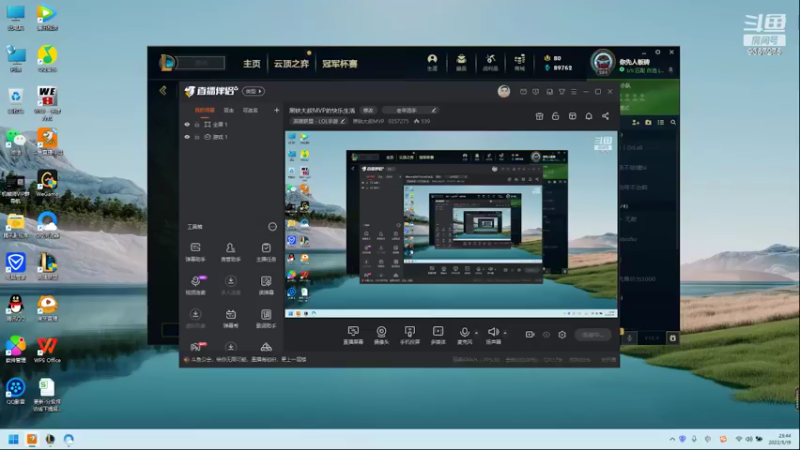
Task: Click the 修改 button next to stream title
Action: (368, 110)
